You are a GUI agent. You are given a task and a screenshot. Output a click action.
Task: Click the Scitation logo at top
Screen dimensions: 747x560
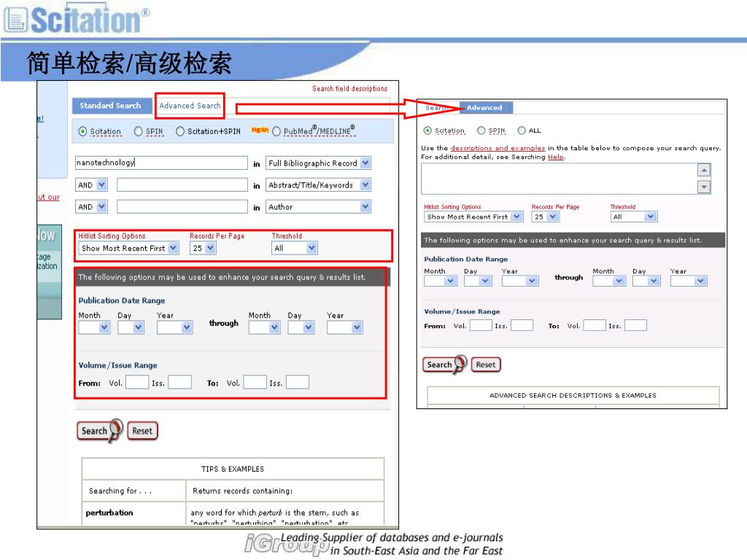click(x=76, y=18)
